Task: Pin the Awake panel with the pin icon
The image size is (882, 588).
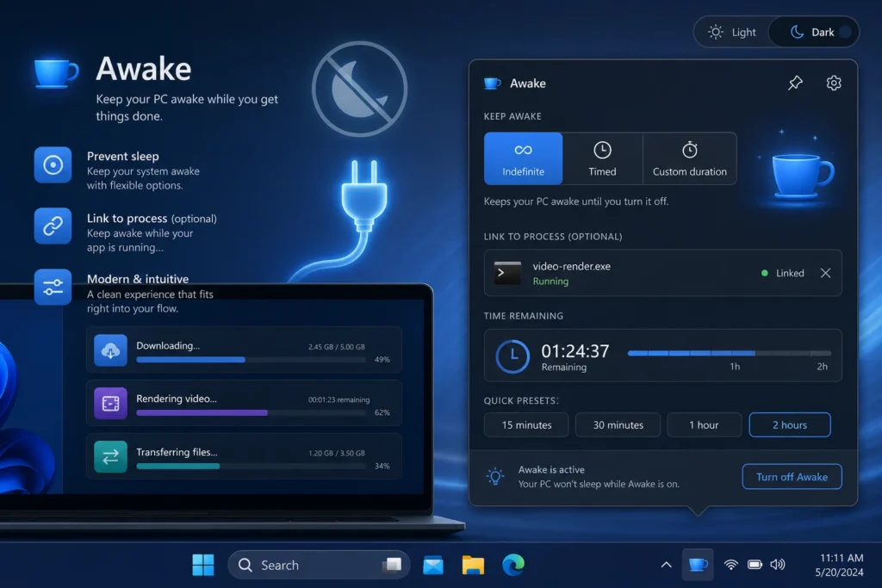Action: pos(795,84)
